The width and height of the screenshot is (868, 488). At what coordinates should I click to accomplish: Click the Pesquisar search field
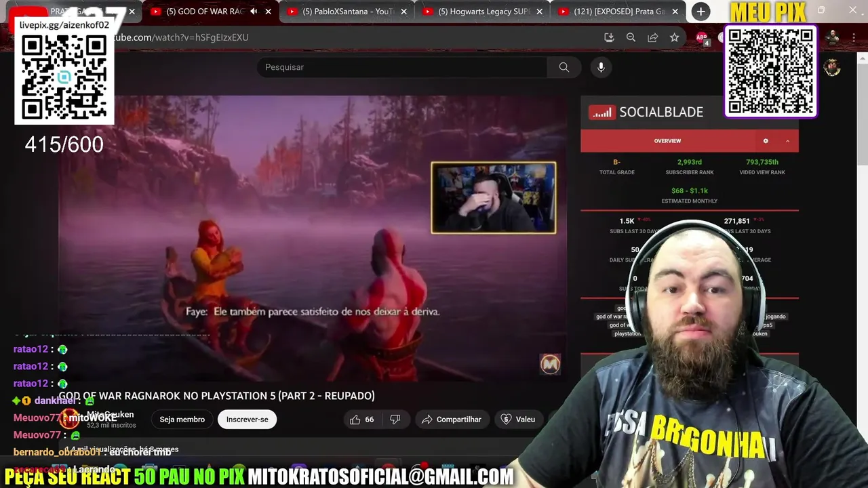click(402, 67)
